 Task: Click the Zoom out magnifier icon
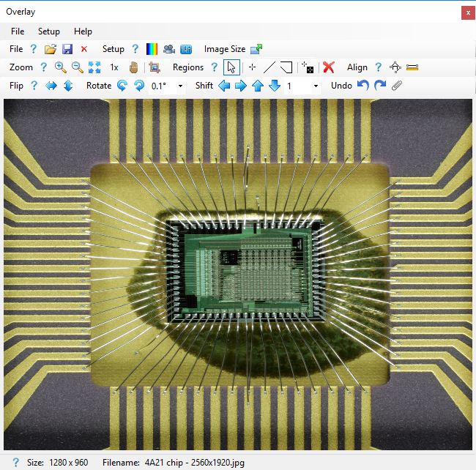click(77, 67)
